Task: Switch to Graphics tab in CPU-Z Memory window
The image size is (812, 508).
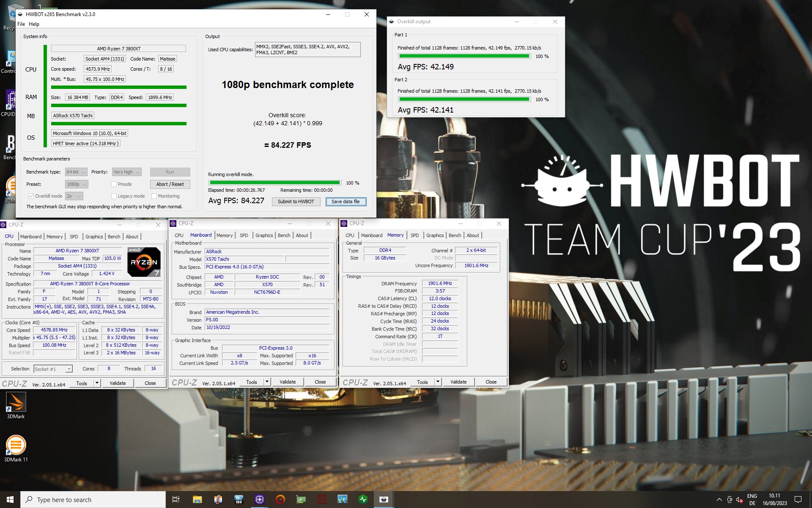Action: pyautogui.click(x=435, y=235)
